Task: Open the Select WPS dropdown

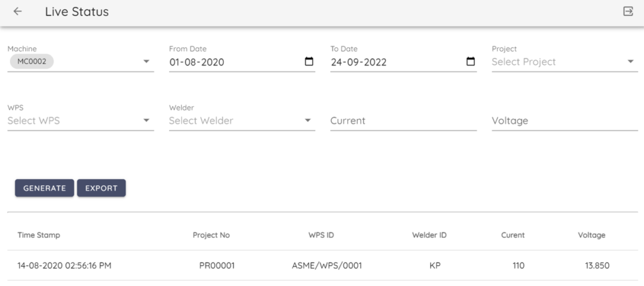Action: click(x=80, y=120)
